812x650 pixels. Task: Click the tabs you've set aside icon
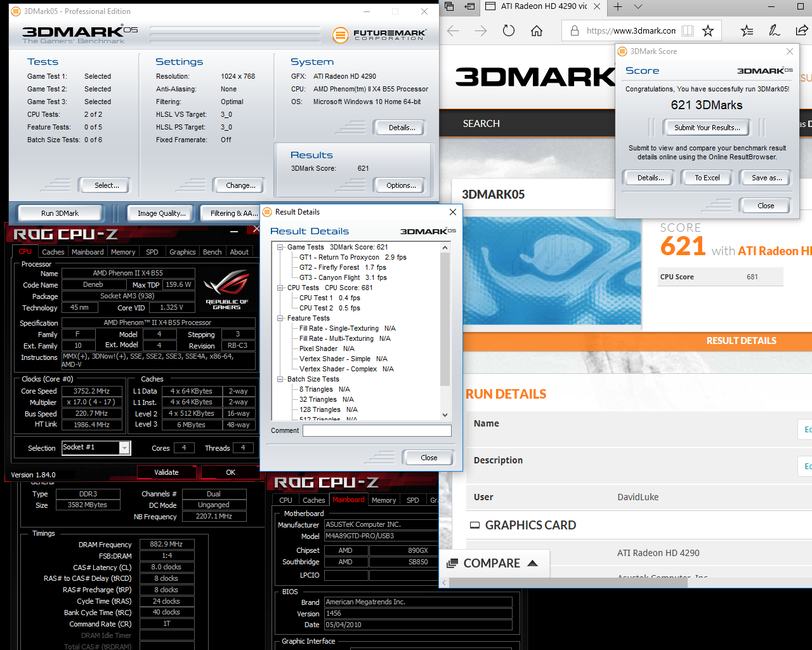(x=449, y=6)
